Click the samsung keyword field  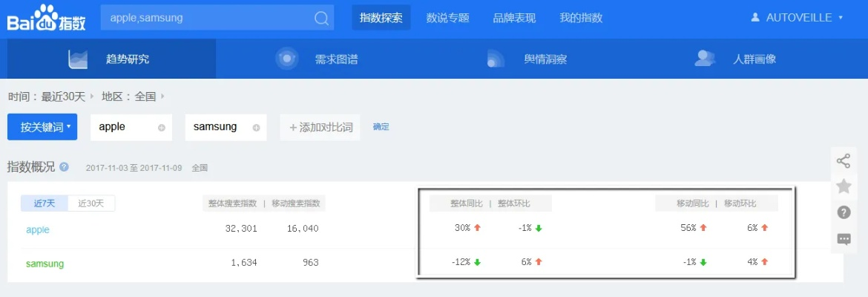pos(226,127)
